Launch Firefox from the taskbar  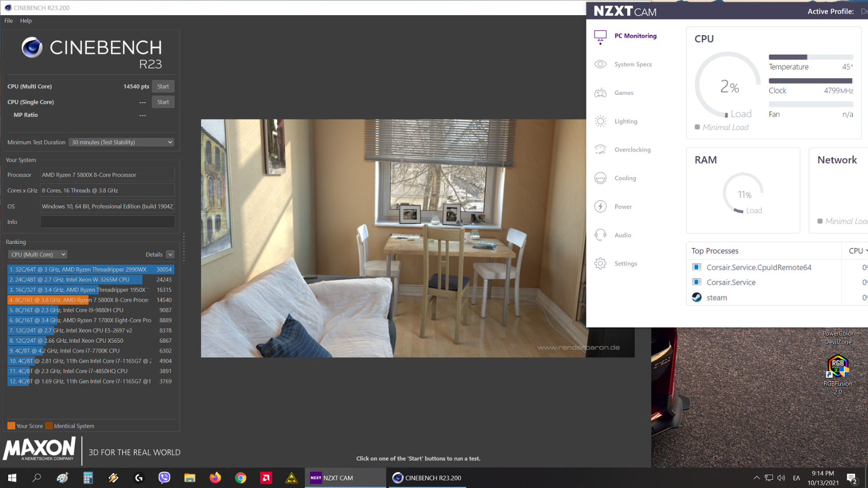(x=215, y=478)
